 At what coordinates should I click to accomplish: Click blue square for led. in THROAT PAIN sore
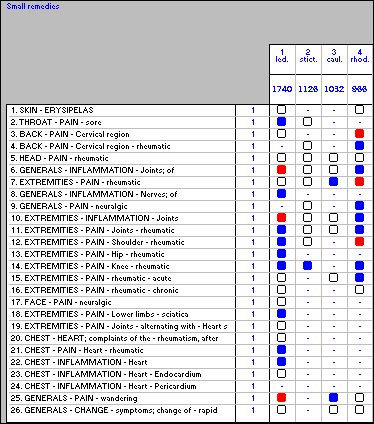click(282, 122)
